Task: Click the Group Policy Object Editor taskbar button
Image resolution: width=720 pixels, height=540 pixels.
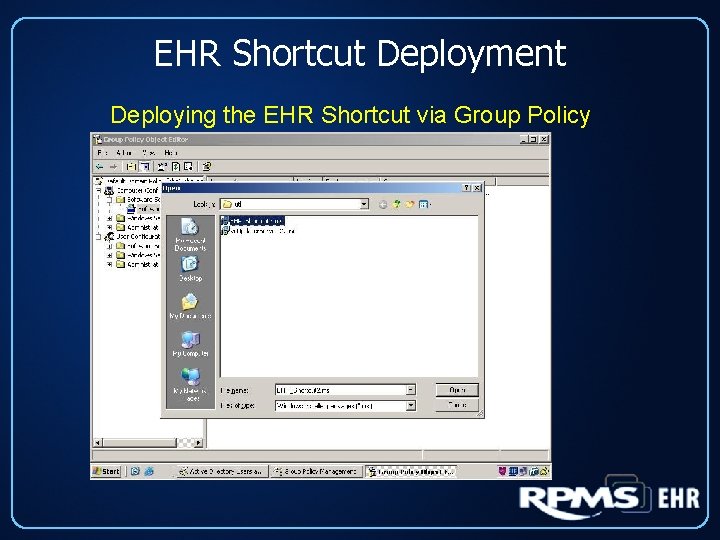Action: (411, 471)
